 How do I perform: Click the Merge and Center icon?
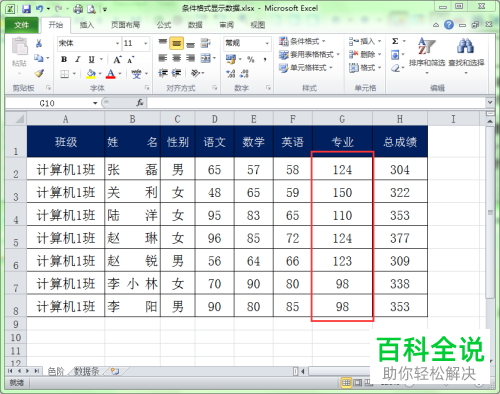click(206, 58)
